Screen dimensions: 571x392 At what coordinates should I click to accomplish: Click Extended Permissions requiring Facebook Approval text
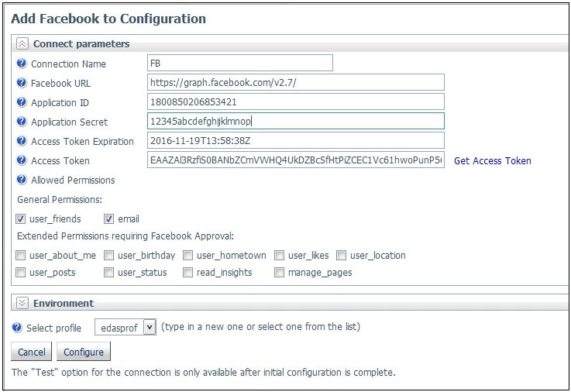[126, 236]
